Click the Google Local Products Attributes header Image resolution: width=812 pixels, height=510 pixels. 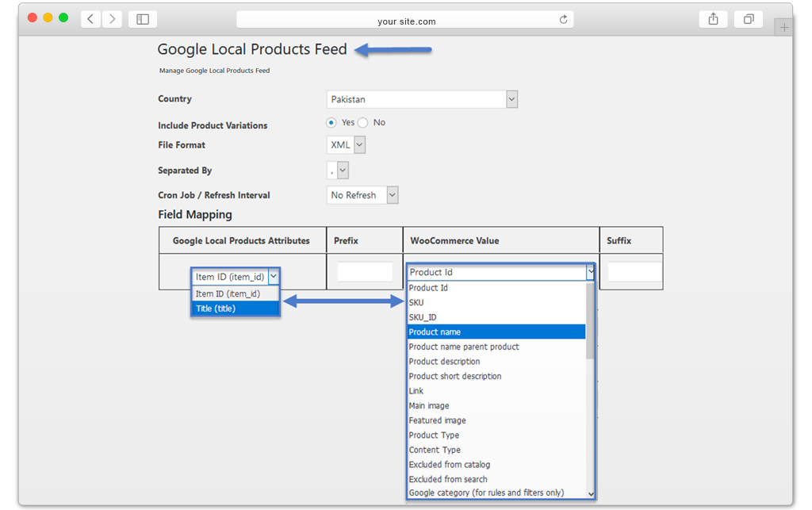(x=241, y=241)
